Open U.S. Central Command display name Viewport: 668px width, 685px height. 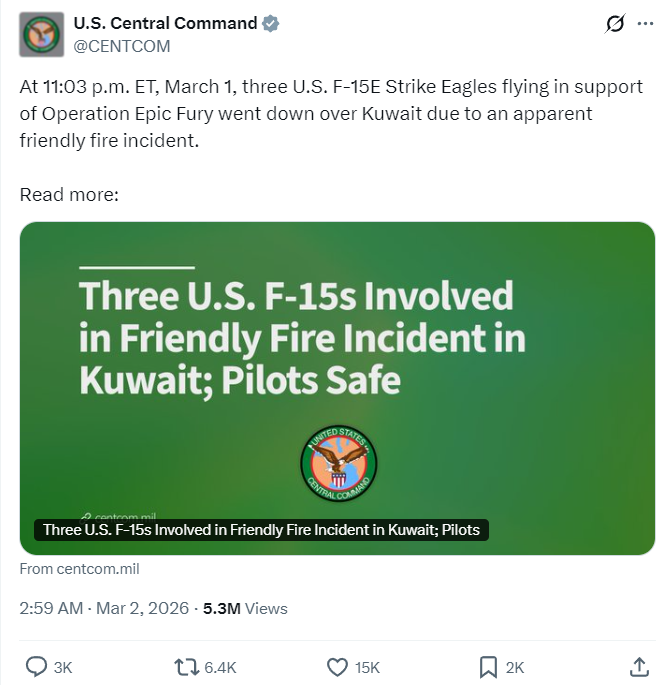(x=165, y=24)
